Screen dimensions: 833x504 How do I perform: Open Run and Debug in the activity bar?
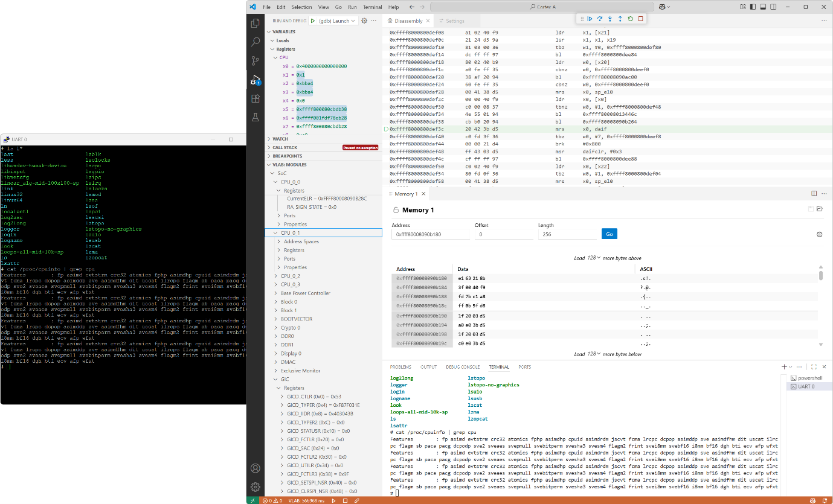[x=255, y=79]
